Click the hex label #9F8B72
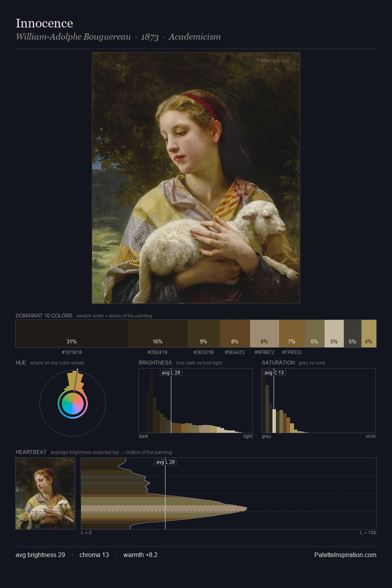Image resolution: width=392 pixels, height=588 pixels. tap(264, 352)
